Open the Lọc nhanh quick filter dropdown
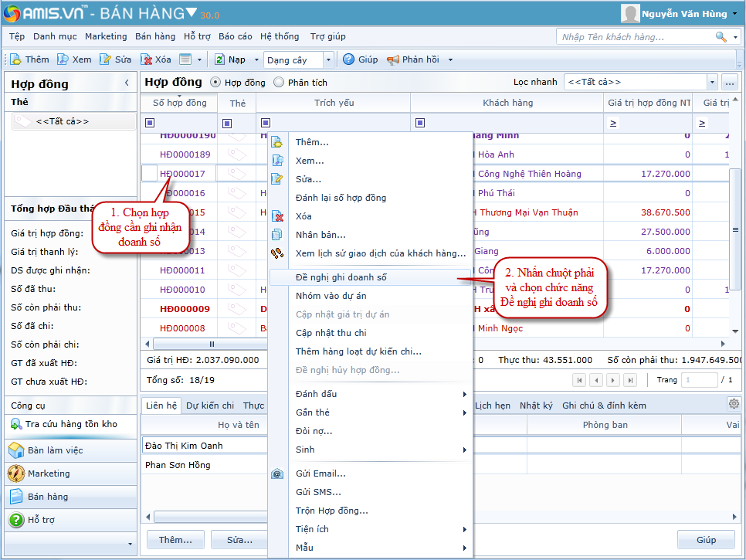Image resolution: width=746 pixels, height=560 pixels. pos(711,82)
